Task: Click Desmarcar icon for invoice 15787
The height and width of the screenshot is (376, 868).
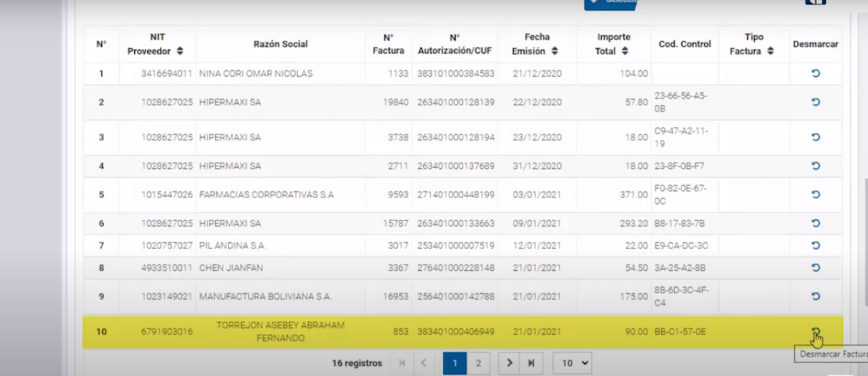Action: 816,223
